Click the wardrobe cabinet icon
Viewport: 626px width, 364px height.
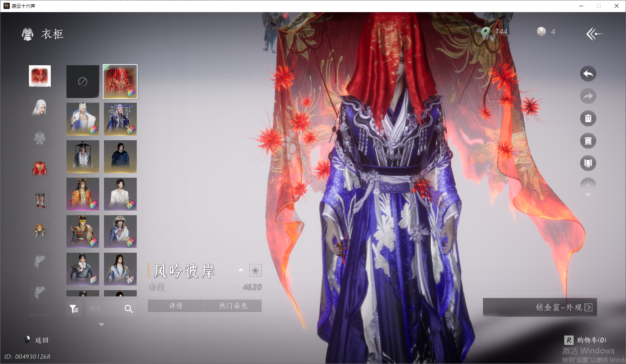coord(588,141)
